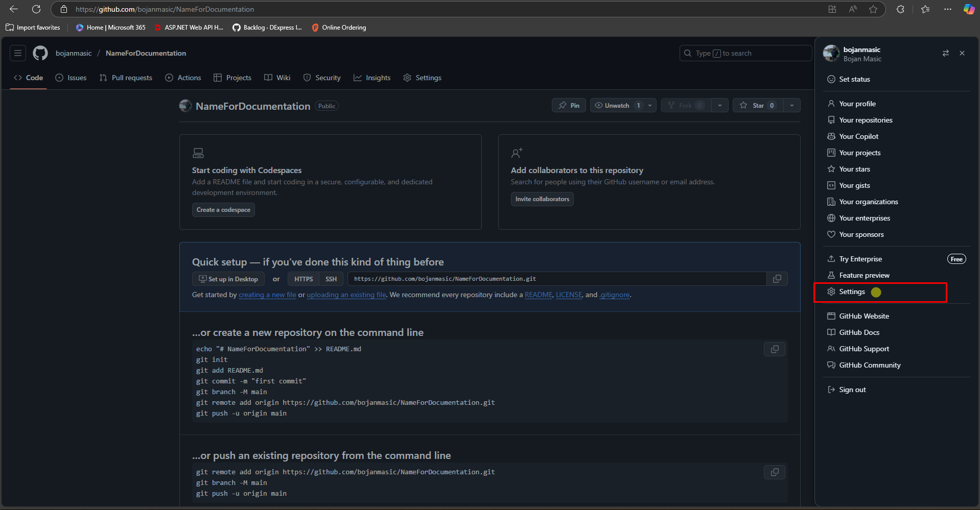Open GitHub Support

pos(897,349)
